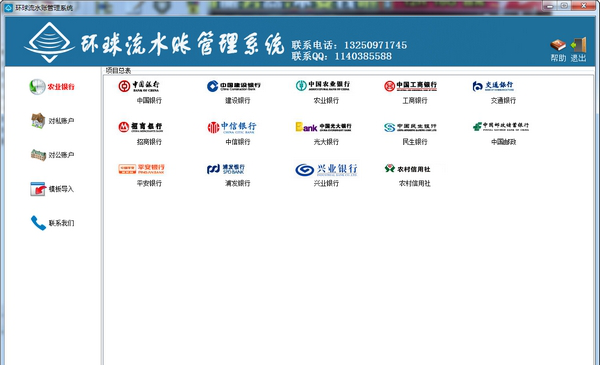
Task: Click the 帮助 book icon
Action: pos(558,45)
